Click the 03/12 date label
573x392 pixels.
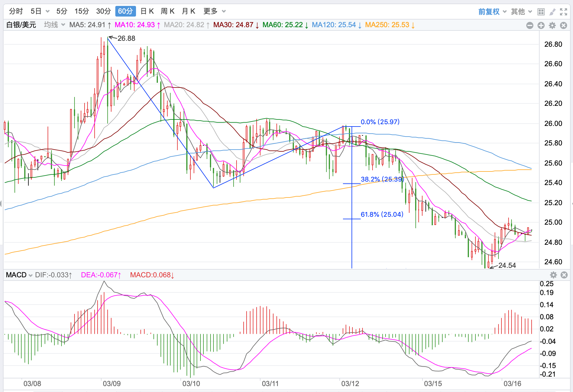click(x=350, y=384)
